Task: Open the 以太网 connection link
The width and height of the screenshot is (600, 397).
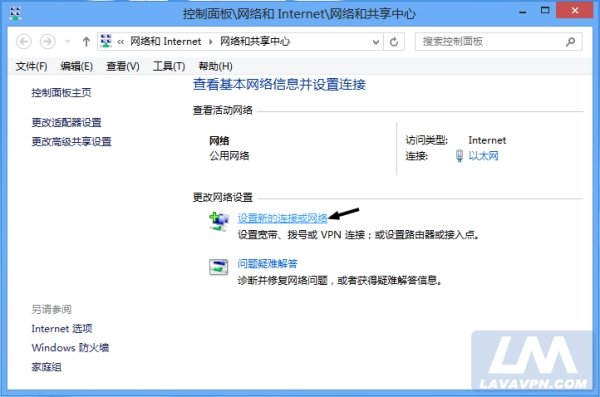Action: 483,156
